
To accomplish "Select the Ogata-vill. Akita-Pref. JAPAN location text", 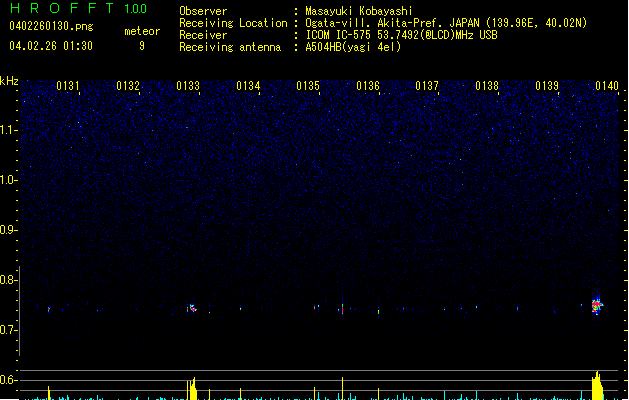I will 446,23.
